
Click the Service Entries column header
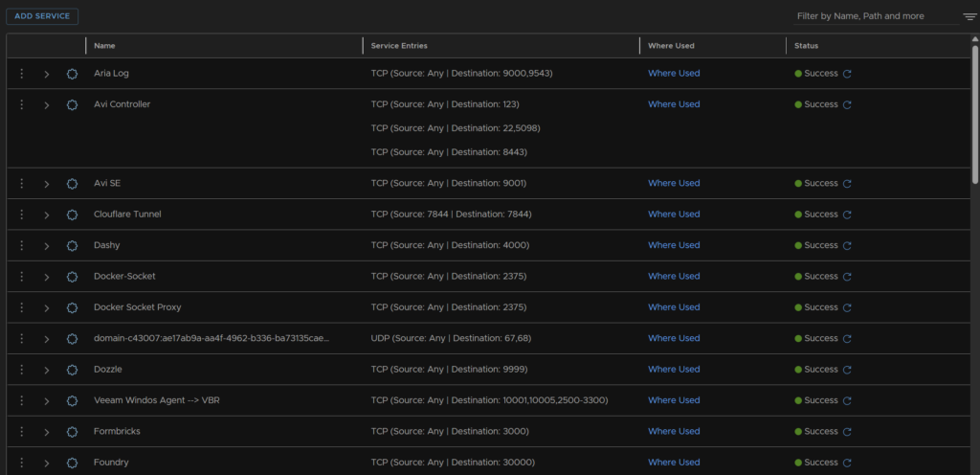(399, 46)
